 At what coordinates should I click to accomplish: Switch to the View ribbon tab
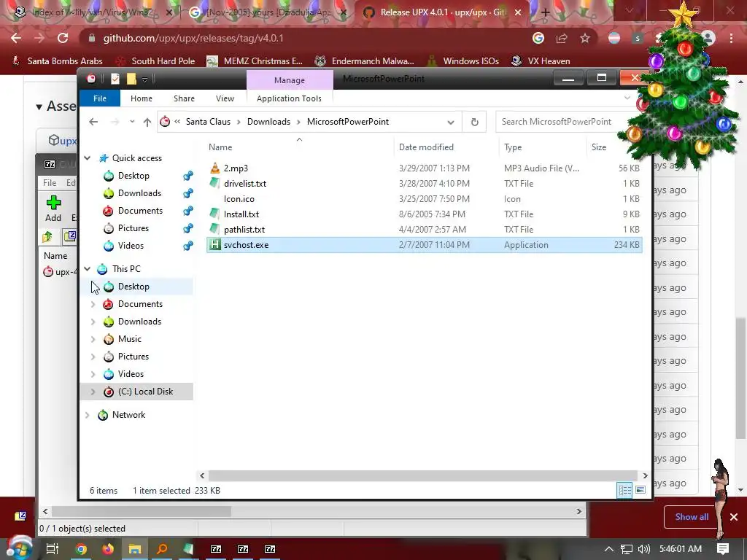tap(225, 98)
